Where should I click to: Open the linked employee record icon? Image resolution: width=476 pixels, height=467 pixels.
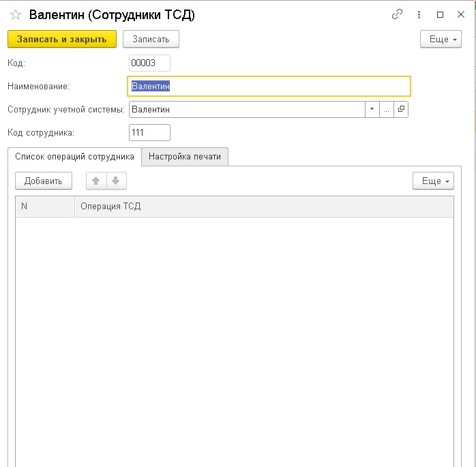tap(401, 109)
